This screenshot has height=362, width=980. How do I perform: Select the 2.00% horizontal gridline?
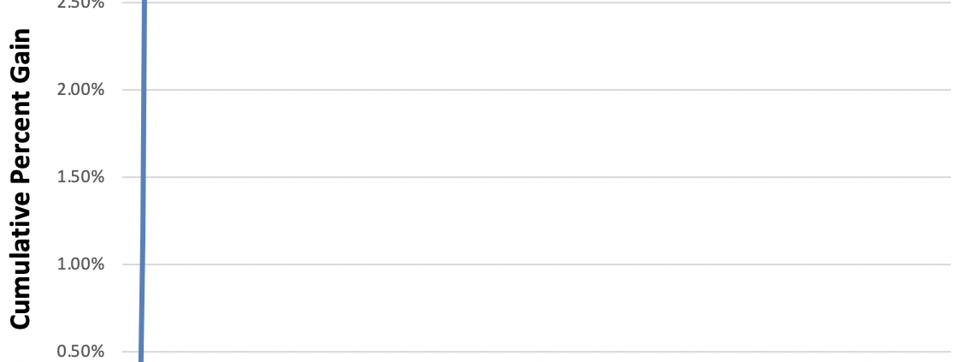click(x=547, y=89)
